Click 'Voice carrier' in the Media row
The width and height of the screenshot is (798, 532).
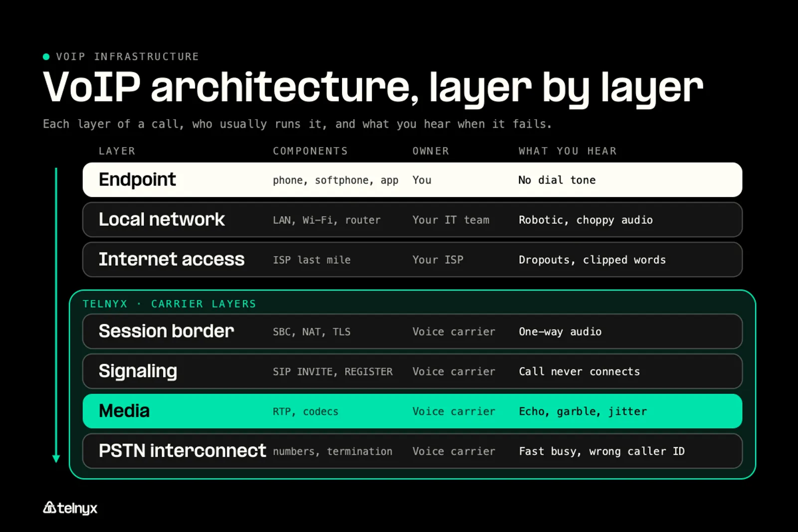click(454, 411)
